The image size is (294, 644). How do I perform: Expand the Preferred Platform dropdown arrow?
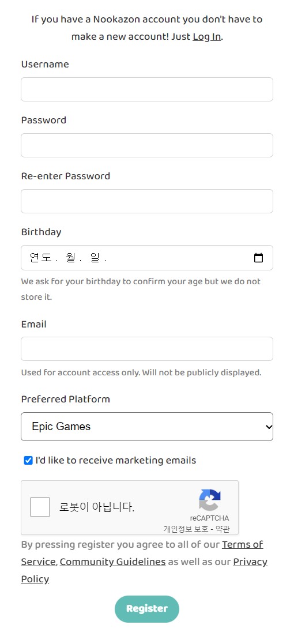pos(269,427)
